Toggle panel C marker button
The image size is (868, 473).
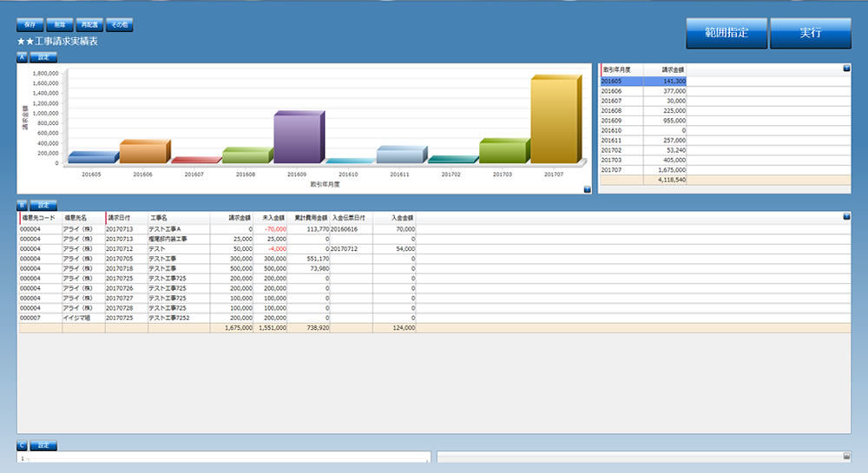pos(22,445)
